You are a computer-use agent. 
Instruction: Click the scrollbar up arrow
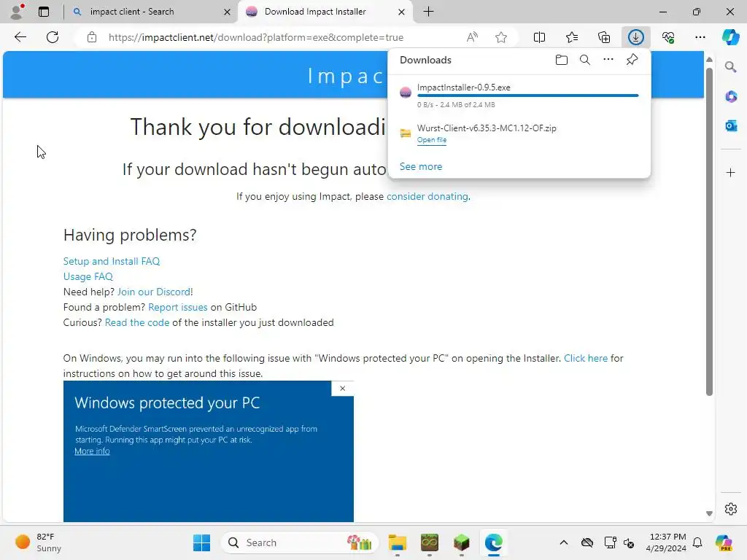[x=709, y=60]
